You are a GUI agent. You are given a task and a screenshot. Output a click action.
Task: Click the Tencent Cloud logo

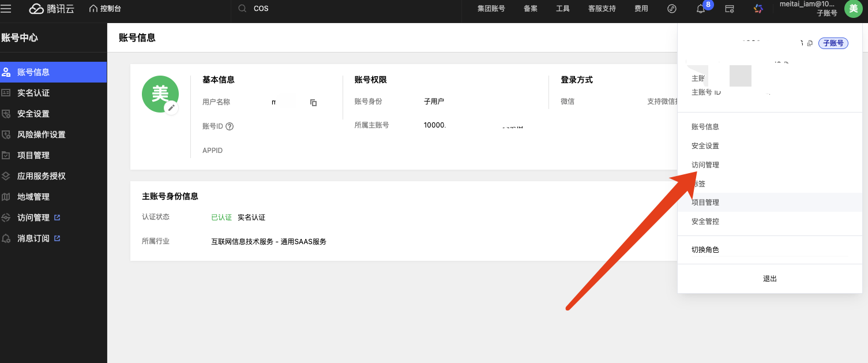tap(52, 9)
